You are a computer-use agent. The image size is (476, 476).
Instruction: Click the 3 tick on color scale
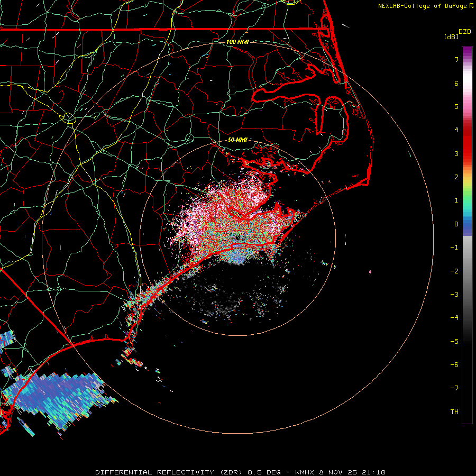(x=456, y=153)
